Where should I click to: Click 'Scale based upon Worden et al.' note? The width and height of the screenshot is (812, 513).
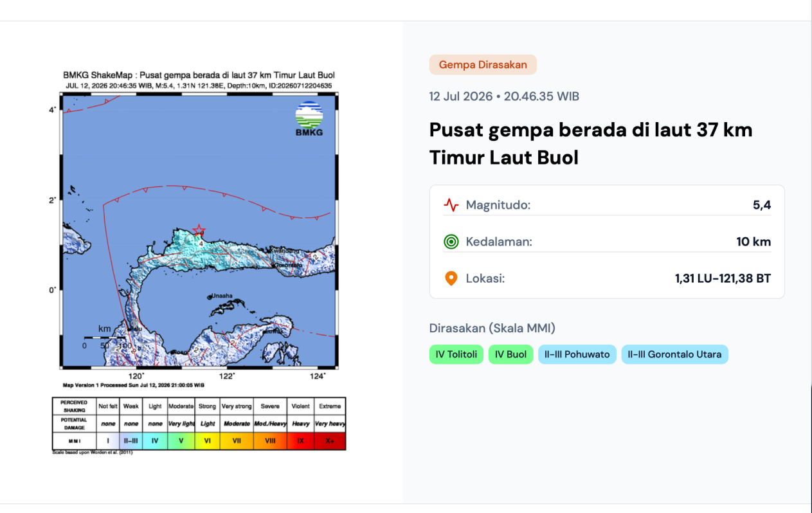point(93,453)
